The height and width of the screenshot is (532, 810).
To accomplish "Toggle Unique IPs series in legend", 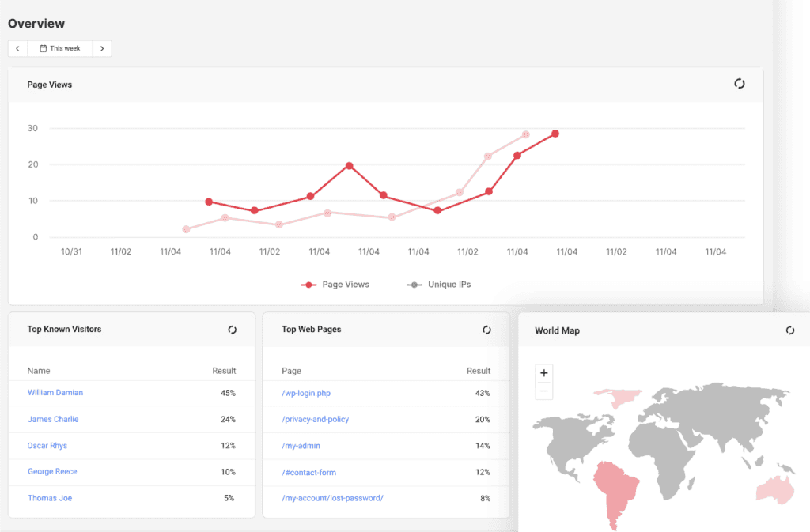I will click(x=439, y=285).
